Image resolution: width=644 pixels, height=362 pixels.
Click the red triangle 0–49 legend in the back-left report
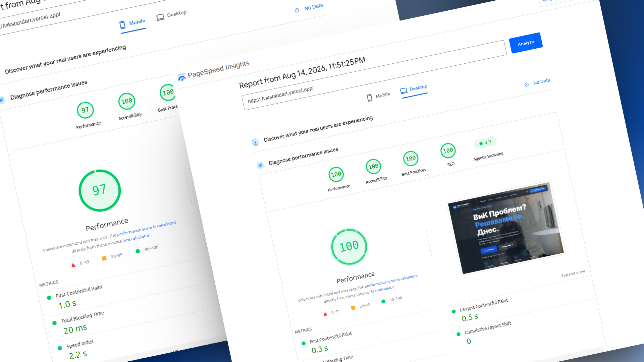80,263
